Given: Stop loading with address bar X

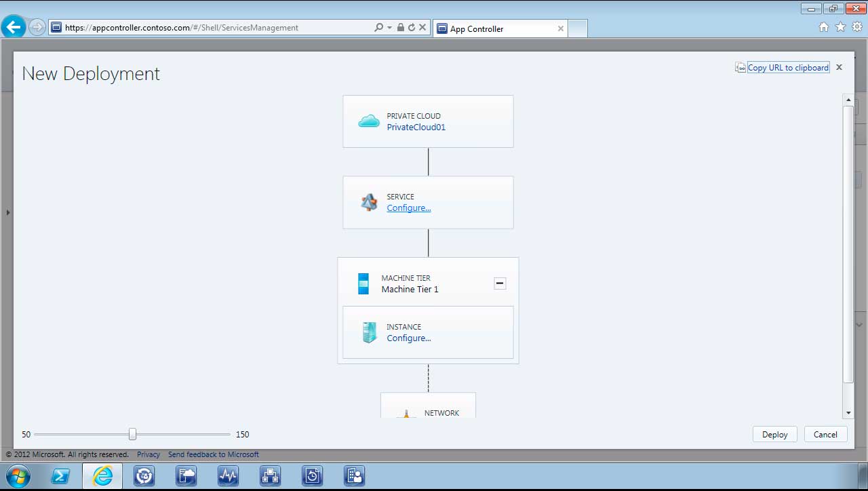Looking at the screenshot, I should [422, 28].
